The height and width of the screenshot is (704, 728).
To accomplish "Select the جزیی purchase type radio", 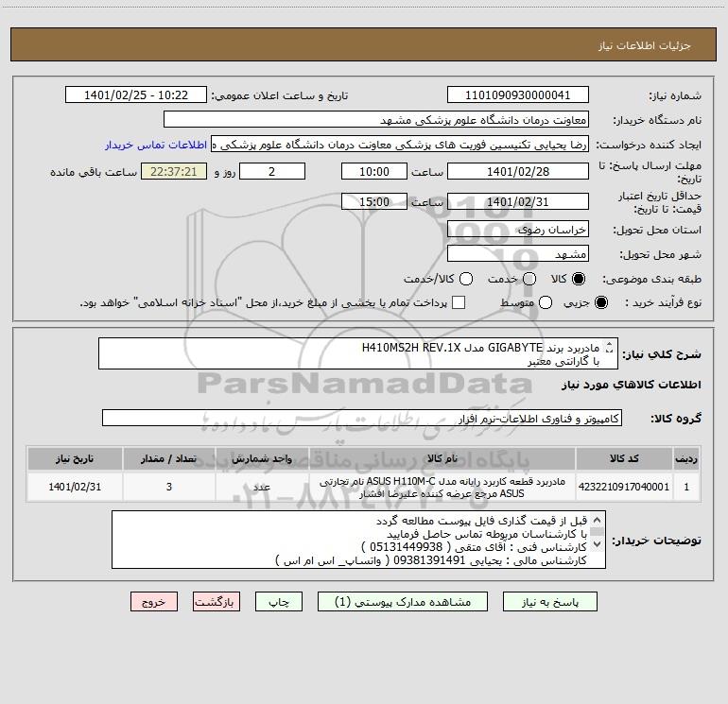I will (601, 303).
